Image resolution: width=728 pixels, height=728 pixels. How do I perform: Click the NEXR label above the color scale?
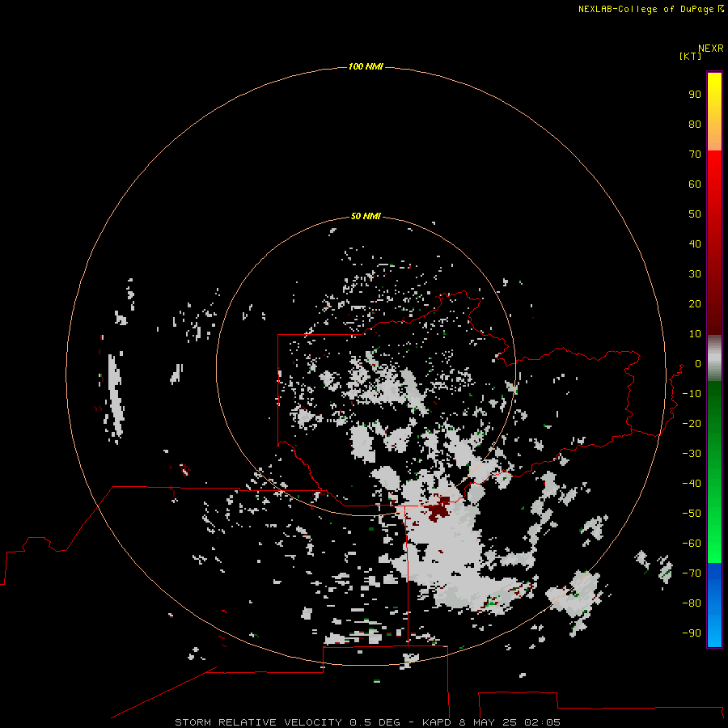711,49
